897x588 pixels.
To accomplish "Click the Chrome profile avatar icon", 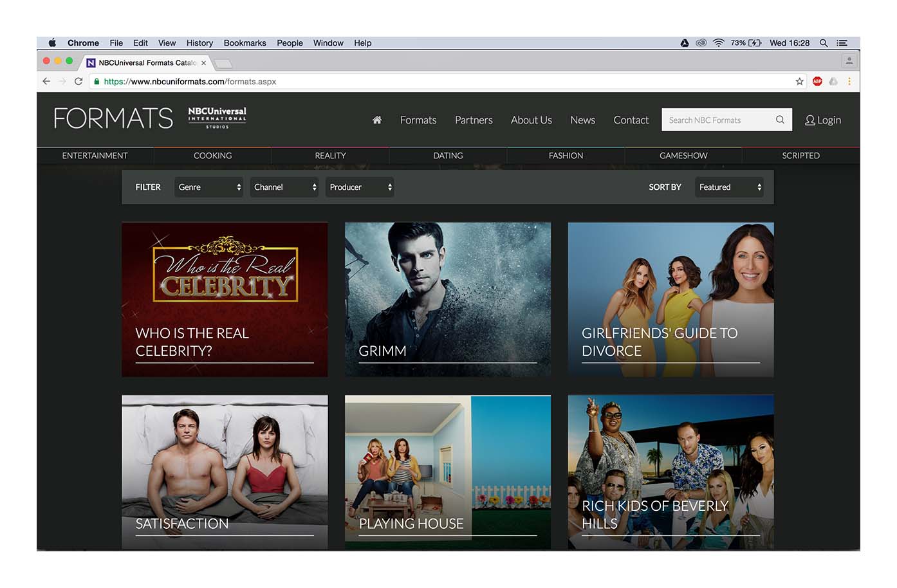I will tap(849, 61).
